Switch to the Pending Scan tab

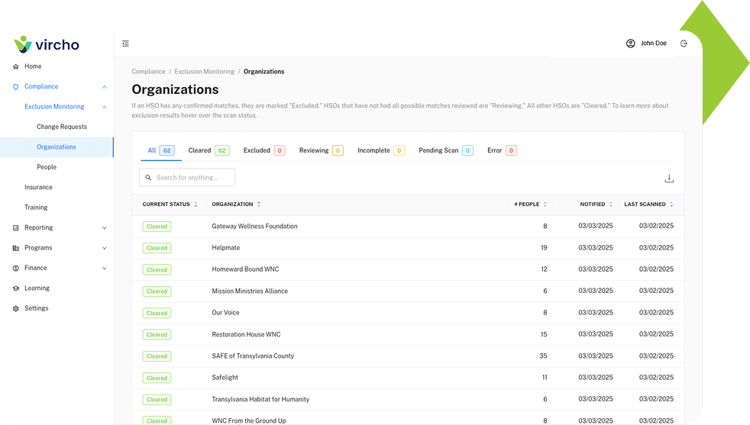point(446,151)
